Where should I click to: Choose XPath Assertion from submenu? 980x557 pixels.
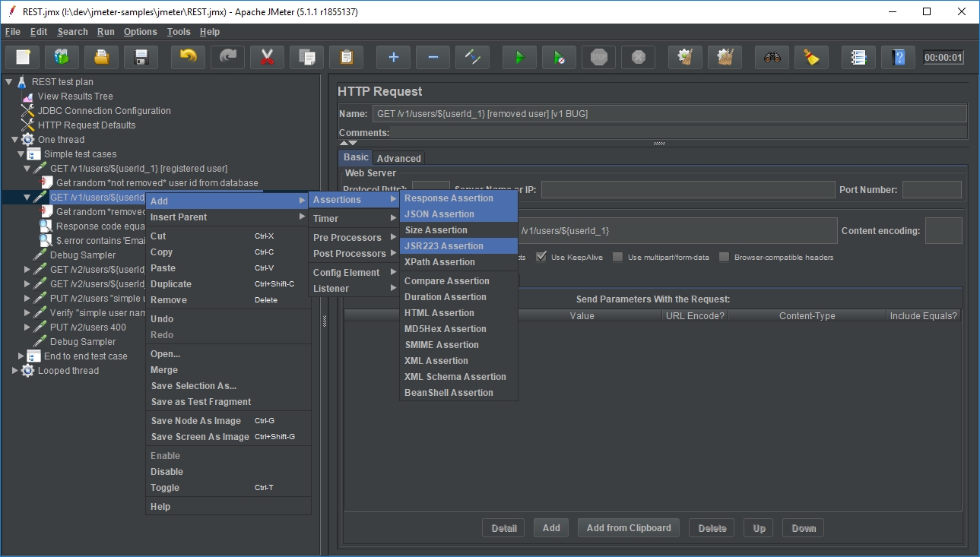click(x=458, y=262)
